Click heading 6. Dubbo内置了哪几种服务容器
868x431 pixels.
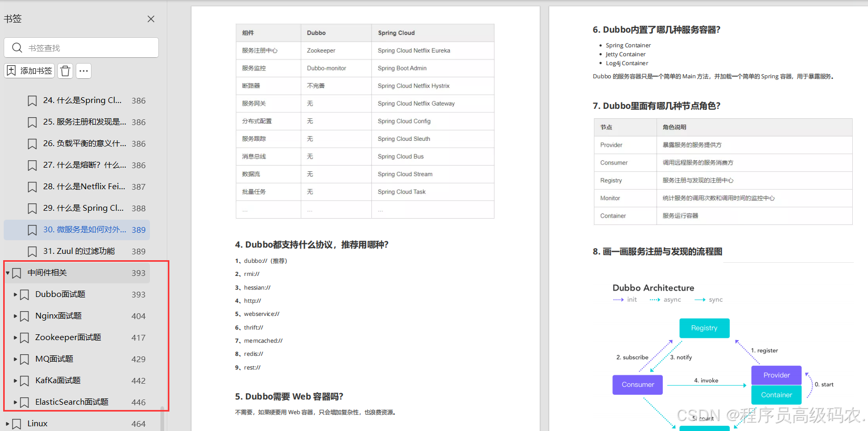tap(657, 29)
